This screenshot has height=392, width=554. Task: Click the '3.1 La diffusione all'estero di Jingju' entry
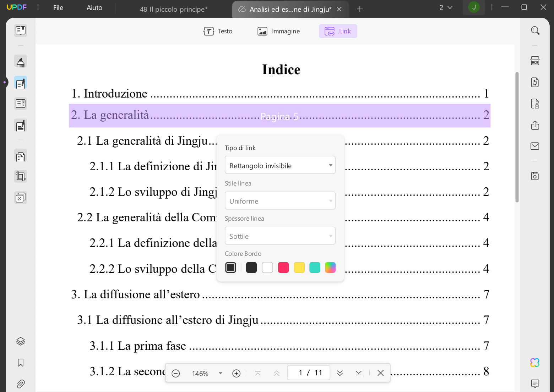pyautogui.click(x=283, y=320)
